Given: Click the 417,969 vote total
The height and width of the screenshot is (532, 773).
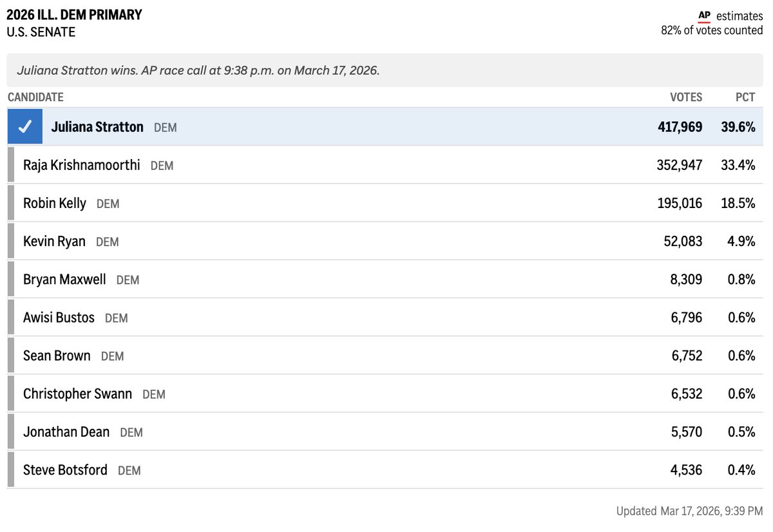Looking at the screenshot, I should [x=680, y=127].
